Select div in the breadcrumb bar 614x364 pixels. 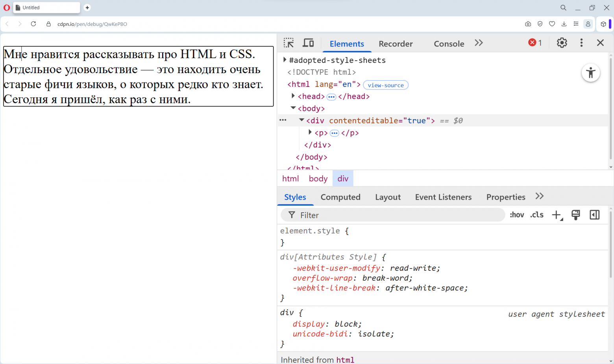(x=343, y=178)
